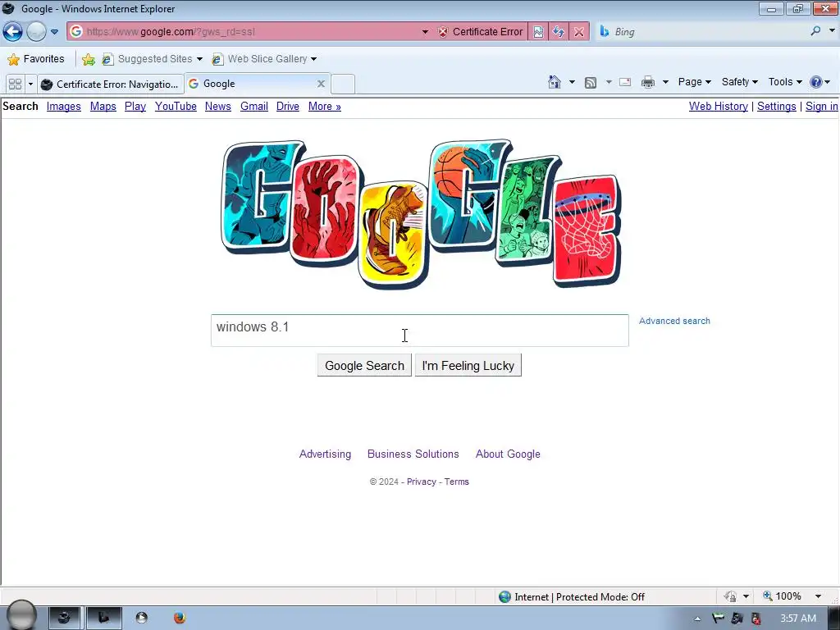
Task: Close the Google tab
Action: click(x=321, y=84)
